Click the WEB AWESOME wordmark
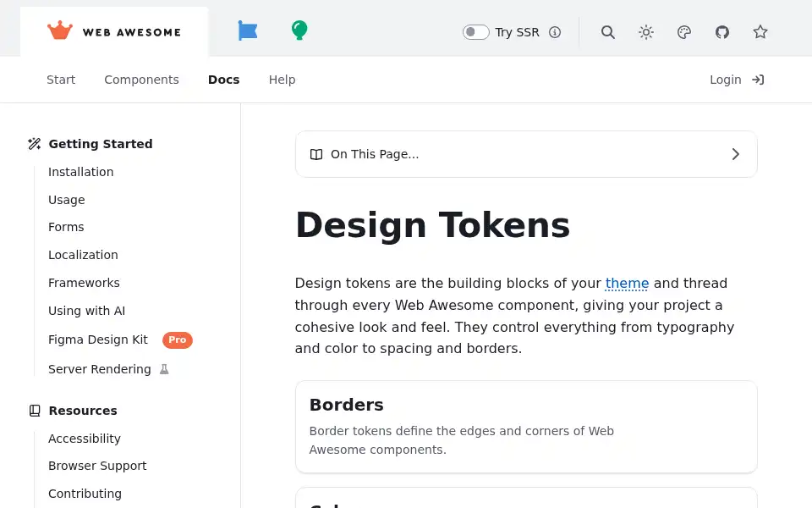This screenshot has width=812, height=508. coord(132,32)
